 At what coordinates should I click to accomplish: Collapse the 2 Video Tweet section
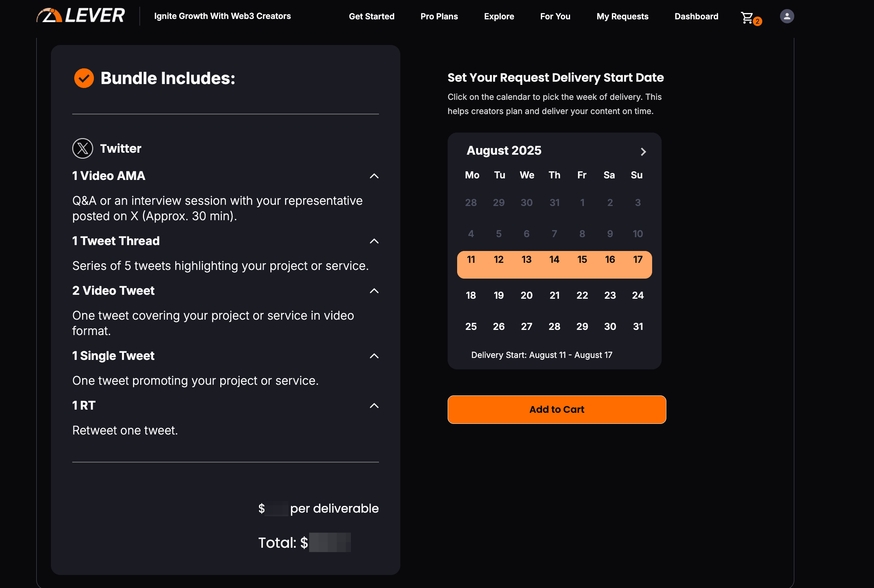(x=374, y=291)
